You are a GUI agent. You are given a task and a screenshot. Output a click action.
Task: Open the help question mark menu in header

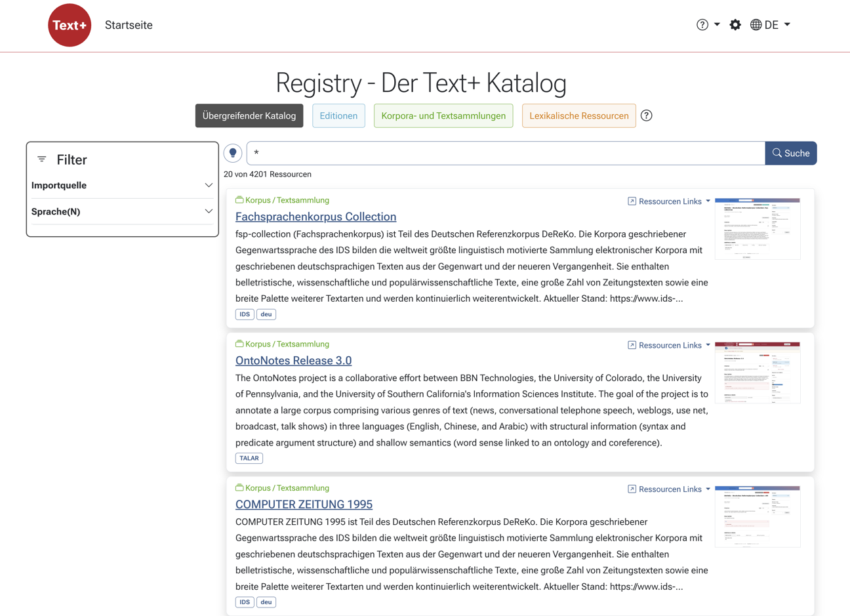(x=708, y=25)
